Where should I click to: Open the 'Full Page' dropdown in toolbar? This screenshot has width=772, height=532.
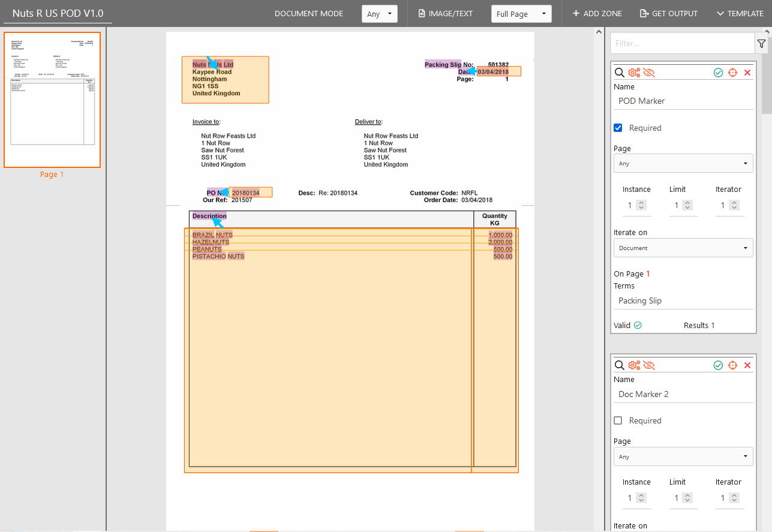(521, 14)
